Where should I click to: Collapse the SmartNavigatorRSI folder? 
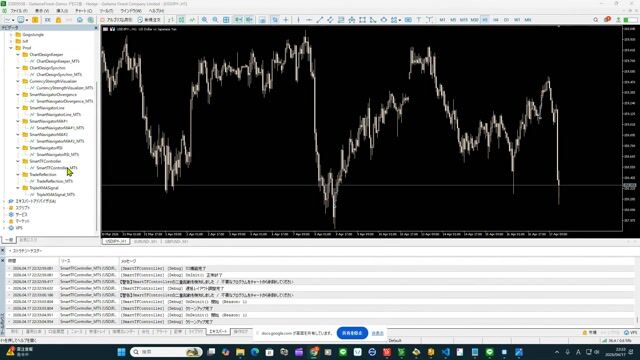coord(18,148)
